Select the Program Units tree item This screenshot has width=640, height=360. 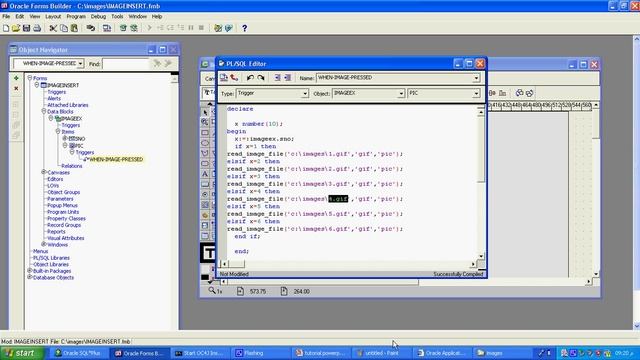63,212
